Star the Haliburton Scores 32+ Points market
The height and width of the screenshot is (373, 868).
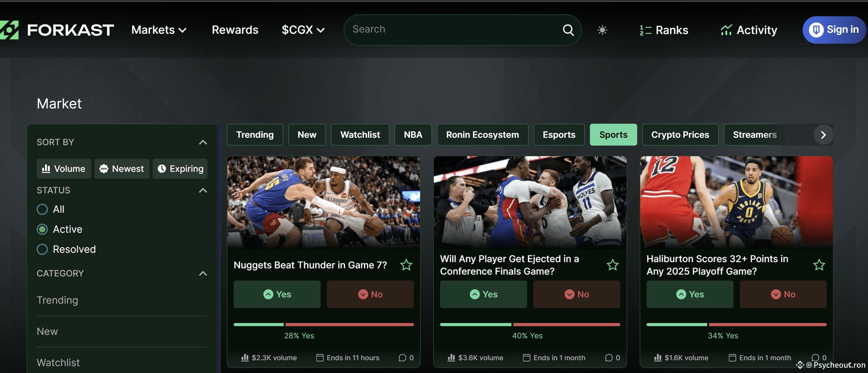tap(819, 265)
